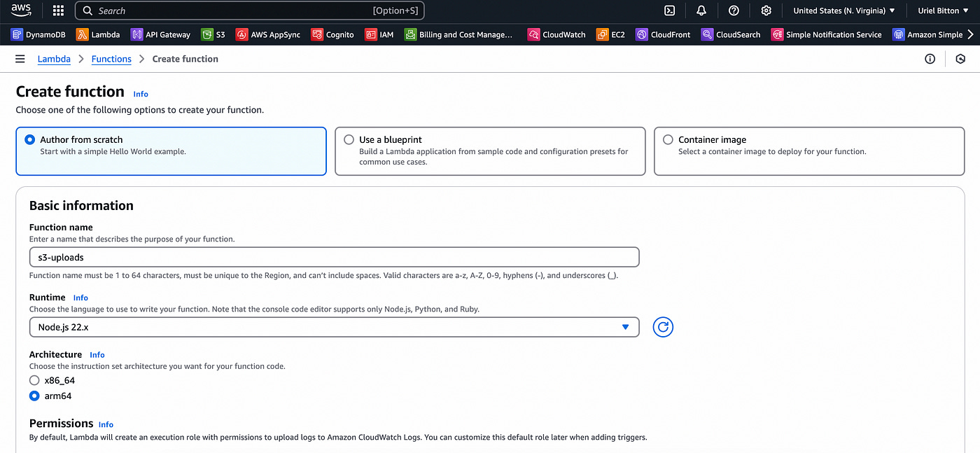Screen dimensions: 980x453
Task: Select the Container image option
Action: (x=809, y=151)
